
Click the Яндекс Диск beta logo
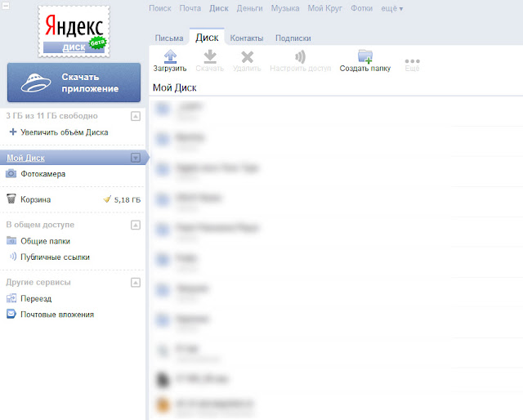tap(74, 32)
